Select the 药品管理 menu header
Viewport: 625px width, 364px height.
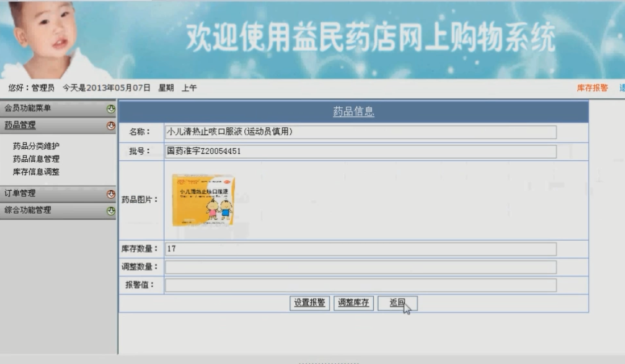58,125
